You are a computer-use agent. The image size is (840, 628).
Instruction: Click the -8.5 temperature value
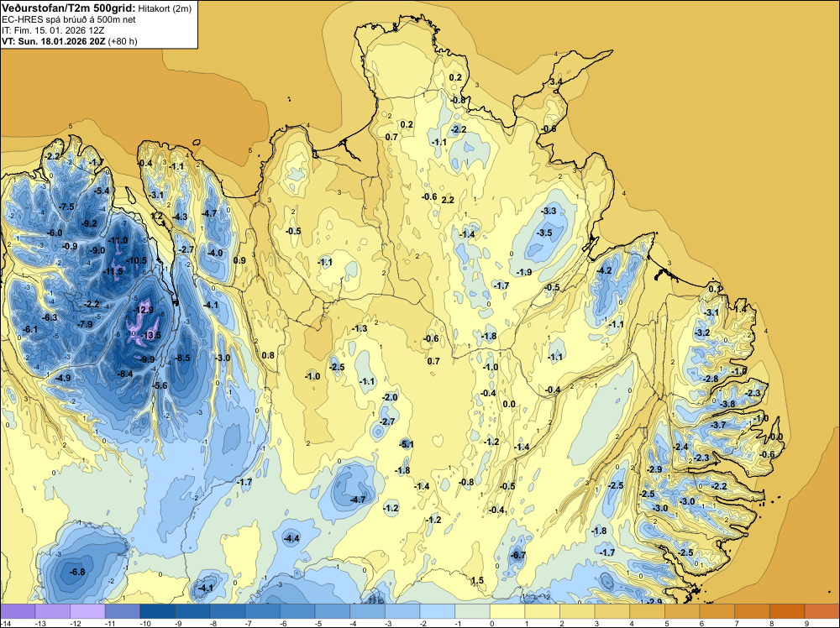pyautogui.click(x=182, y=358)
